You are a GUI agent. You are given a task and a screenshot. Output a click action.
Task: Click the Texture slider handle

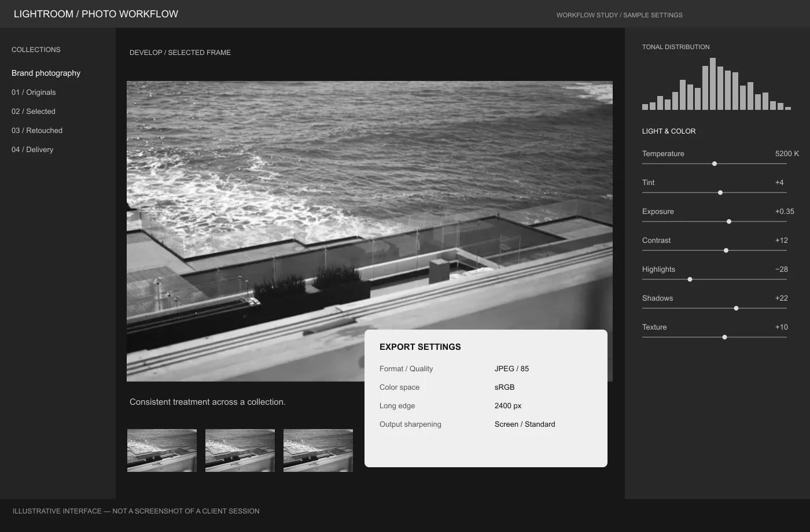724,337
